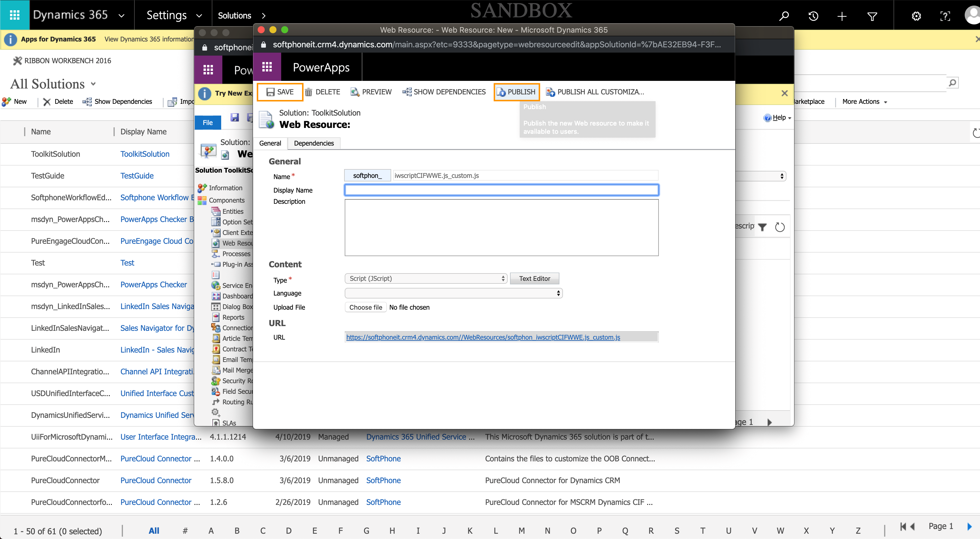980x539 pixels.
Task: Select Processes in solution tree
Action: pyautogui.click(x=236, y=254)
